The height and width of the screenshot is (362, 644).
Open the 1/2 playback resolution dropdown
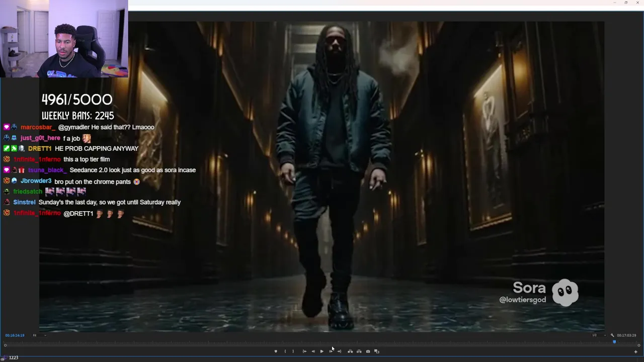coord(599,335)
